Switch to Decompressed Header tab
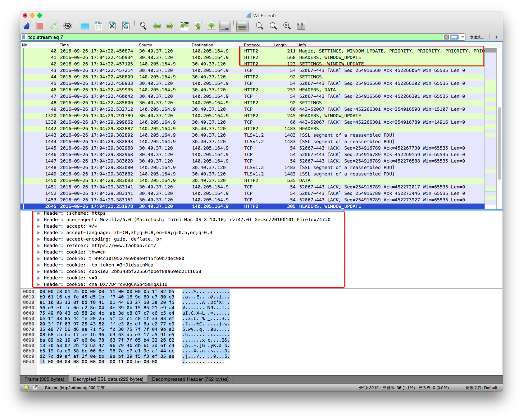 [x=190, y=379]
